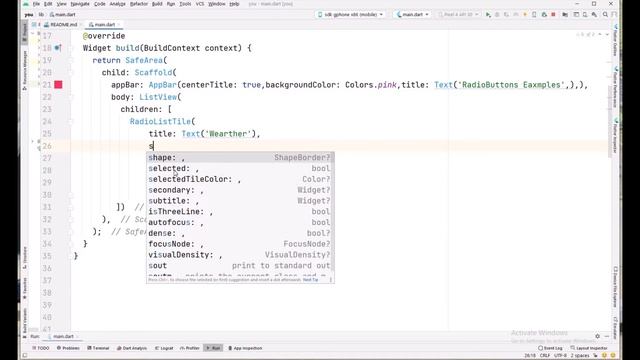Click the Next Tip link in completion popup
This screenshot has width=640, height=360.
[x=310, y=280]
